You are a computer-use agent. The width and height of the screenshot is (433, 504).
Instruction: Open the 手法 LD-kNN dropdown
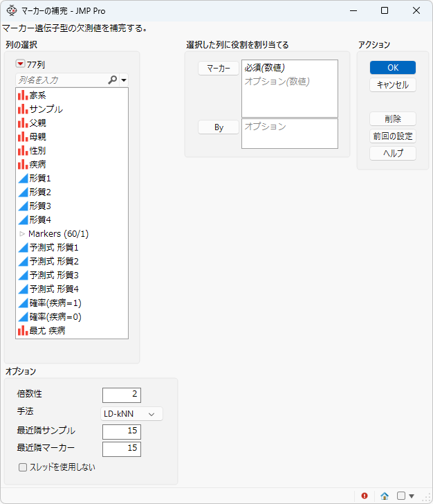coord(131,414)
